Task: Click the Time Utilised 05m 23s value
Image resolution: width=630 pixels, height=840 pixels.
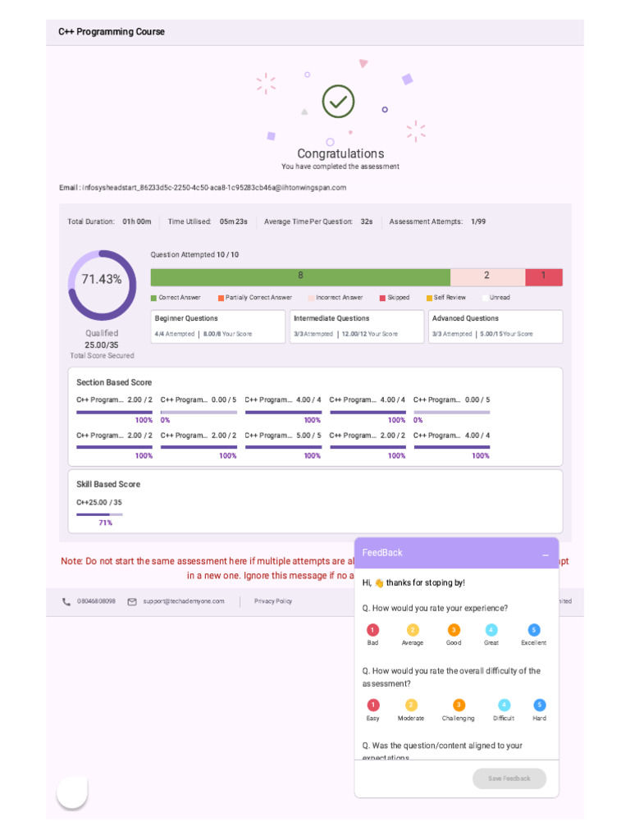Action: 234,221
